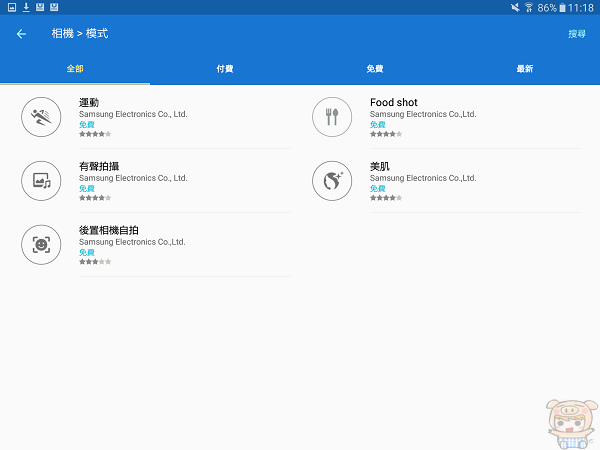Tap Samsung Electronics publisher under 後置相機自拍
The height and width of the screenshot is (450, 600).
(132, 242)
